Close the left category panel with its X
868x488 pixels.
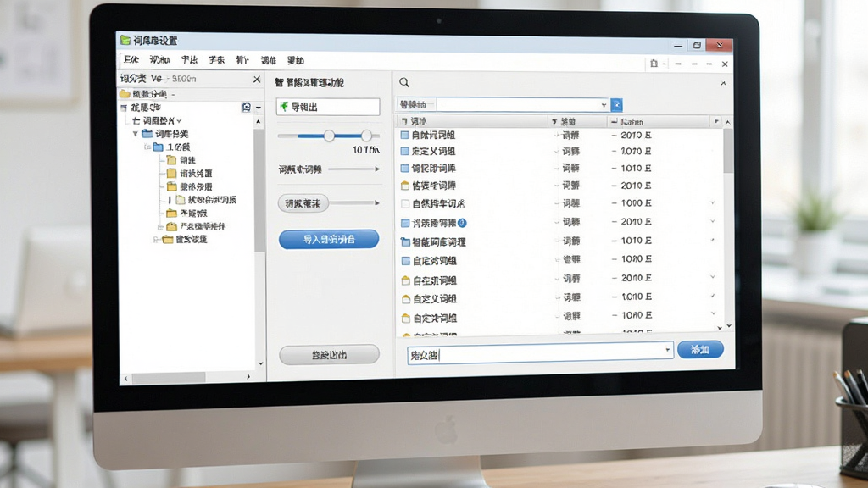(x=257, y=79)
